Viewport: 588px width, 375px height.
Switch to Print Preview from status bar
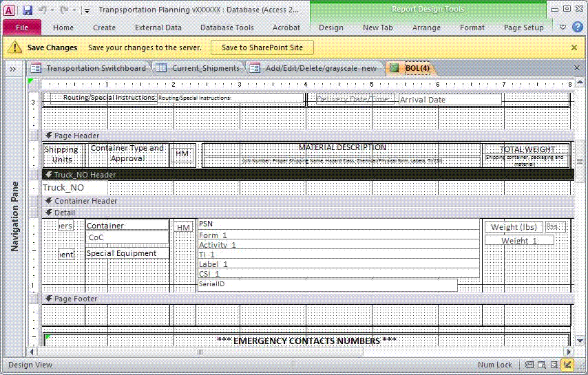pyautogui.click(x=542, y=365)
